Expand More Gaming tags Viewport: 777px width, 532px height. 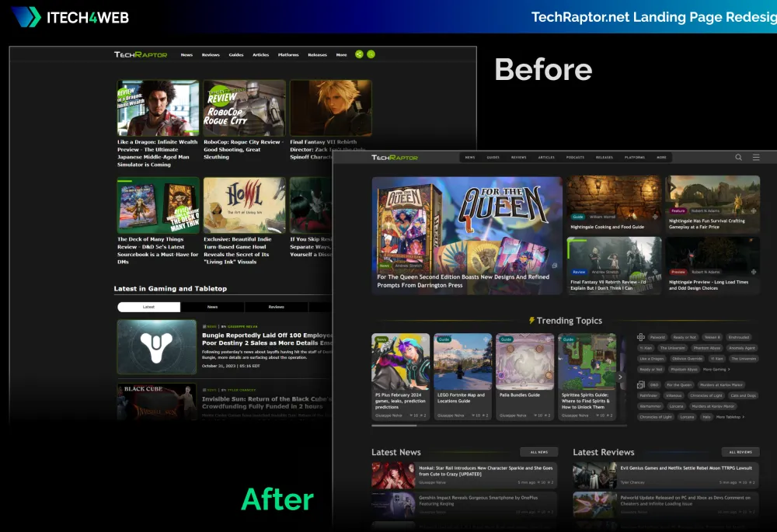coord(716,370)
